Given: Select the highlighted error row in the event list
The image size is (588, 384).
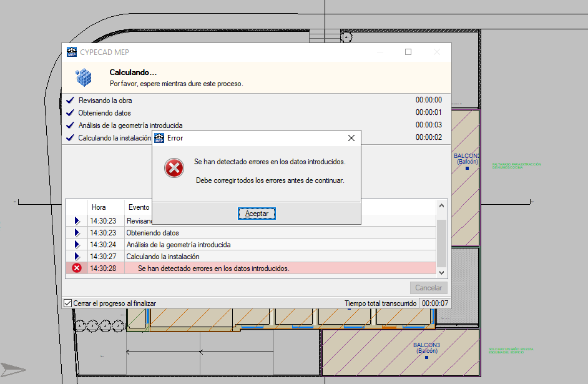Looking at the screenshot, I should pyautogui.click(x=250, y=267).
